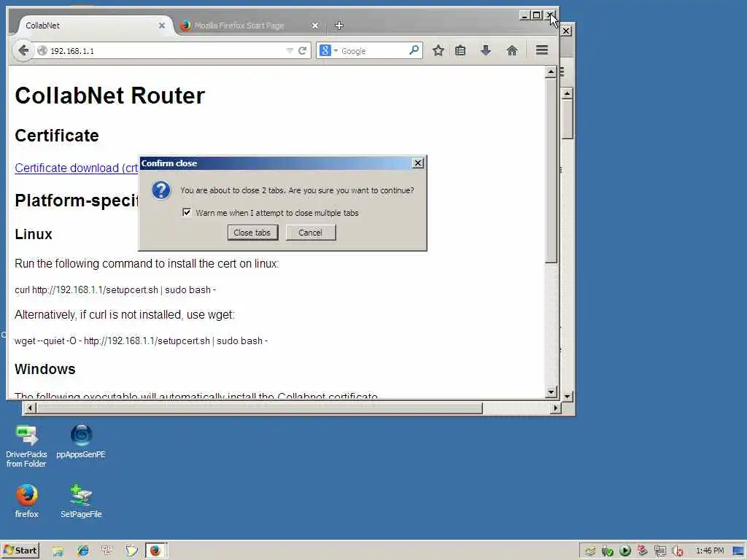Cancel the Confirm close dialog
The height and width of the screenshot is (560, 747).
point(311,233)
